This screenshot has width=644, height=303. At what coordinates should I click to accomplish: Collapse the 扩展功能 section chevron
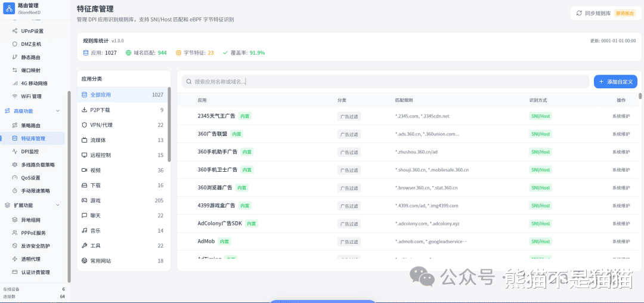point(57,205)
